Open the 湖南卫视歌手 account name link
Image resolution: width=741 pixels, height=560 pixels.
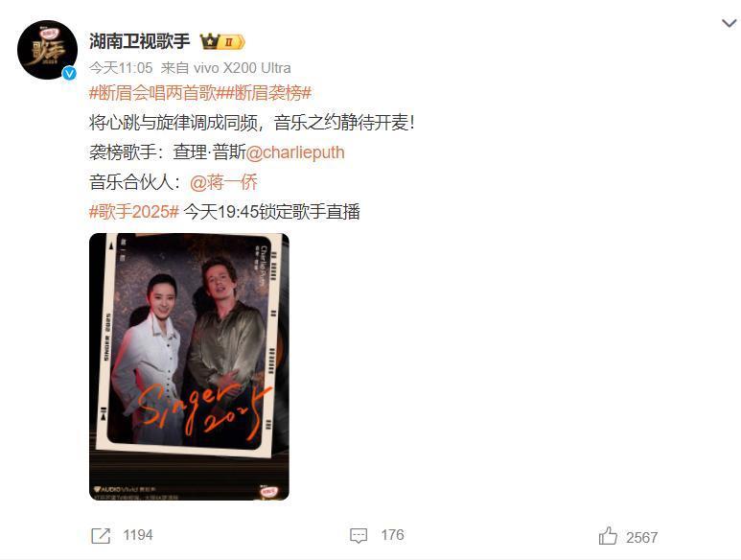[x=139, y=41]
